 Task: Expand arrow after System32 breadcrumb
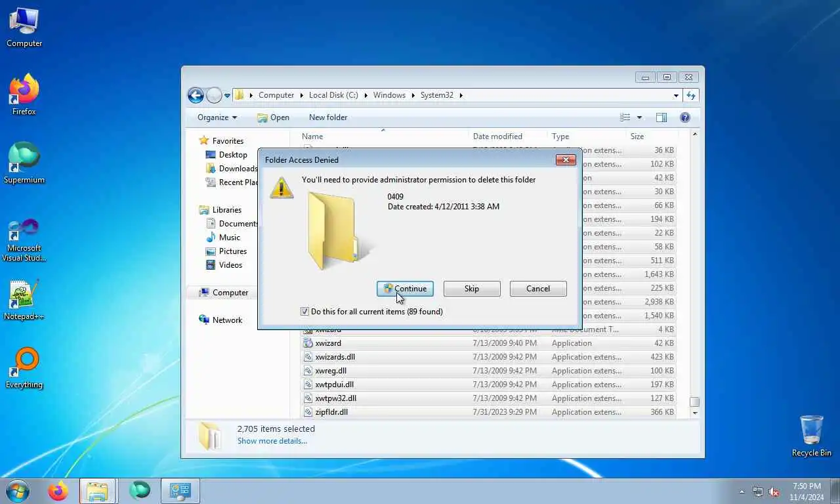click(x=461, y=95)
